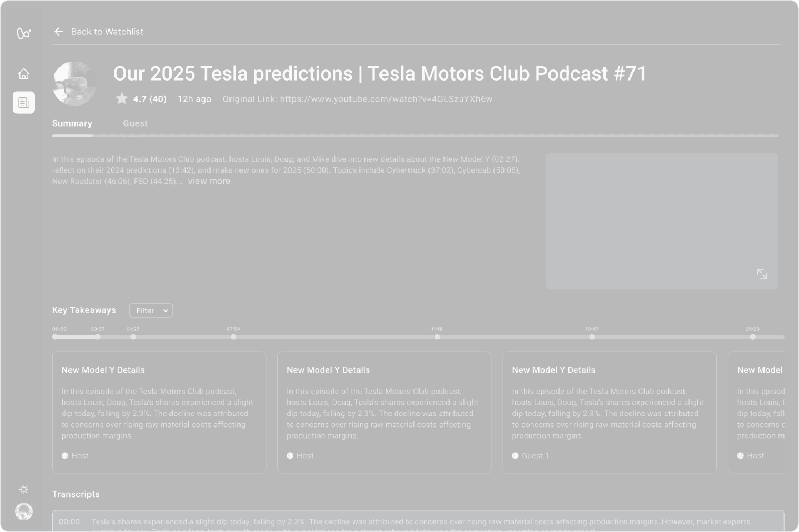This screenshot has width=799, height=532.
Task: Jump to the 00:00 timeline marker
Action: click(55, 337)
